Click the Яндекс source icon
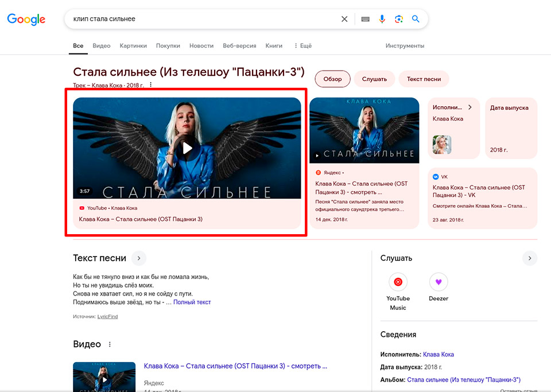Screen dimensions: 551x392 click(x=318, y=172)
